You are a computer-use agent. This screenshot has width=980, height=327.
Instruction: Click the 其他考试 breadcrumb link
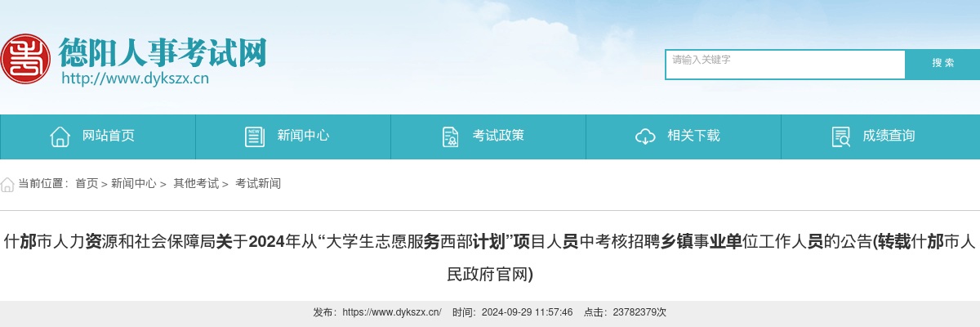[196, 184]
